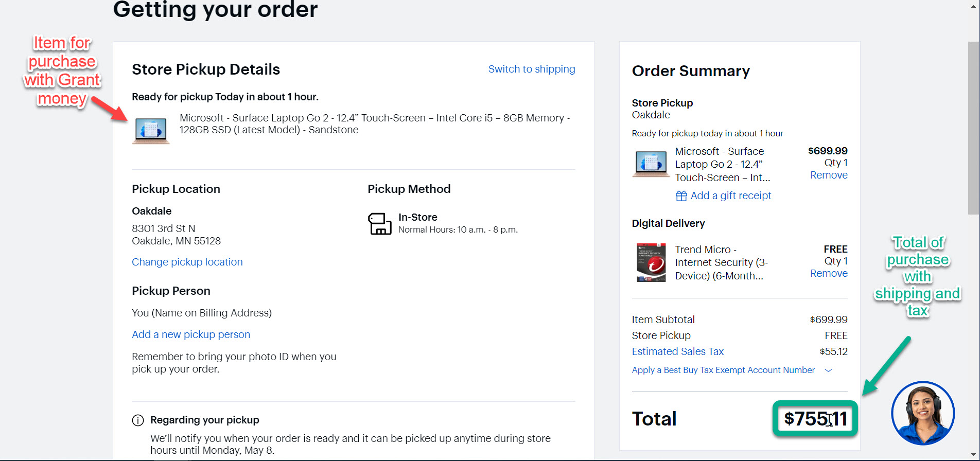Click Change pickup location link
The width and height of the screenshot is (980, 461).
[x=187, y=262]
